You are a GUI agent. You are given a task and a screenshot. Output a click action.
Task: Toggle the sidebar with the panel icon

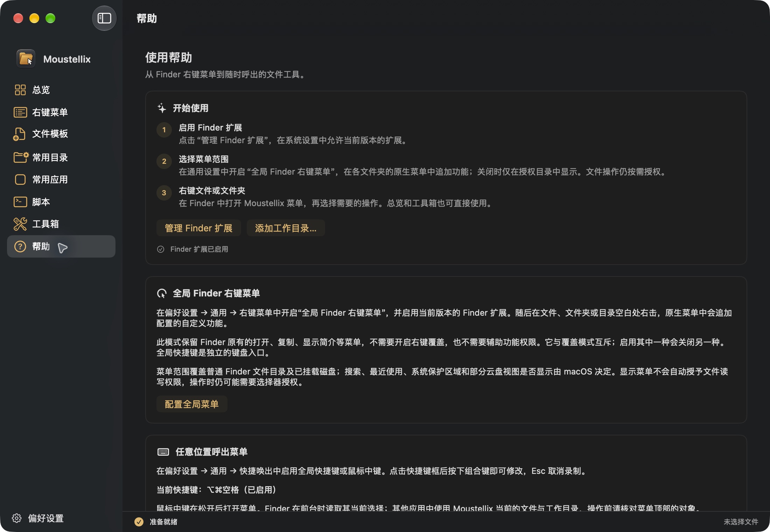pos(104,18)
